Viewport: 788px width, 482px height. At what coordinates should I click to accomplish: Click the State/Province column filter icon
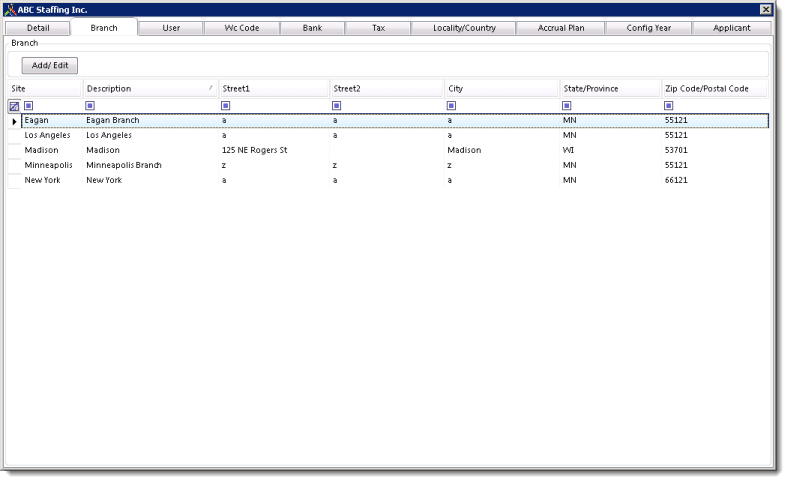(567, 105)
